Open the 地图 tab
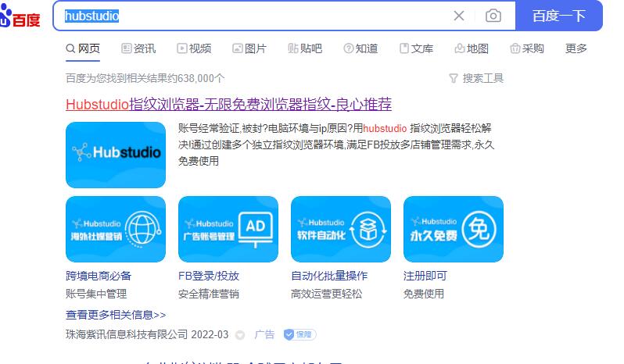The image size is (624, 364). pos(472,48)
